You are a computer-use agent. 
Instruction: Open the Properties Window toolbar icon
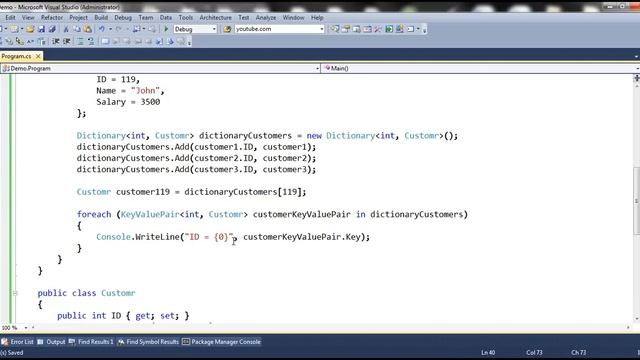[x=346, y=29]
